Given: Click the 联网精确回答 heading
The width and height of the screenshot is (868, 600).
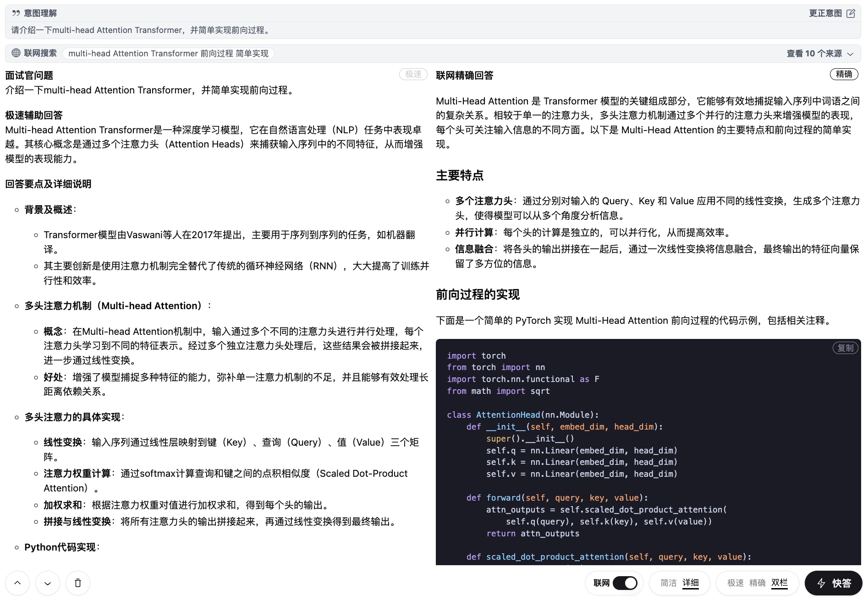Looking at the screenshot, I should click(x=465, y=75).
